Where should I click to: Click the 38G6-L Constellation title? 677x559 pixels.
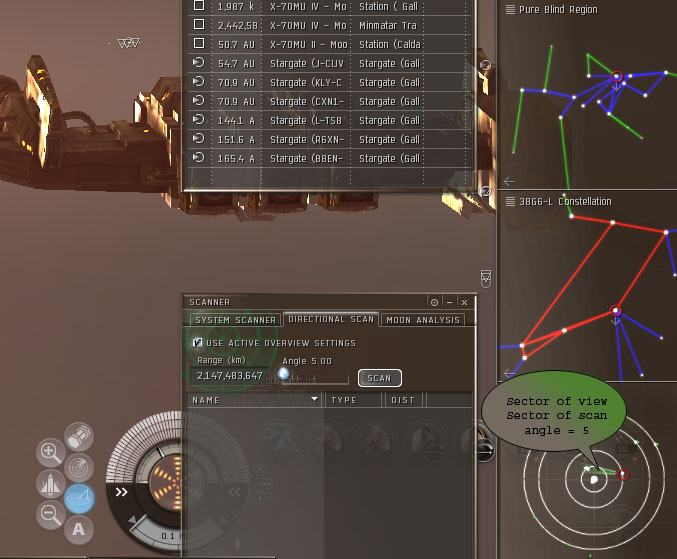coord(565,202)
